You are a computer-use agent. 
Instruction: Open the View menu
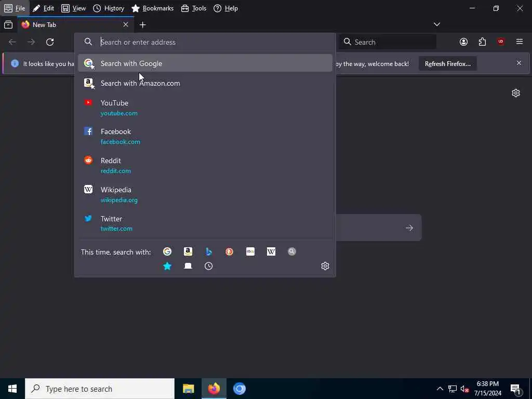point(73,8)
